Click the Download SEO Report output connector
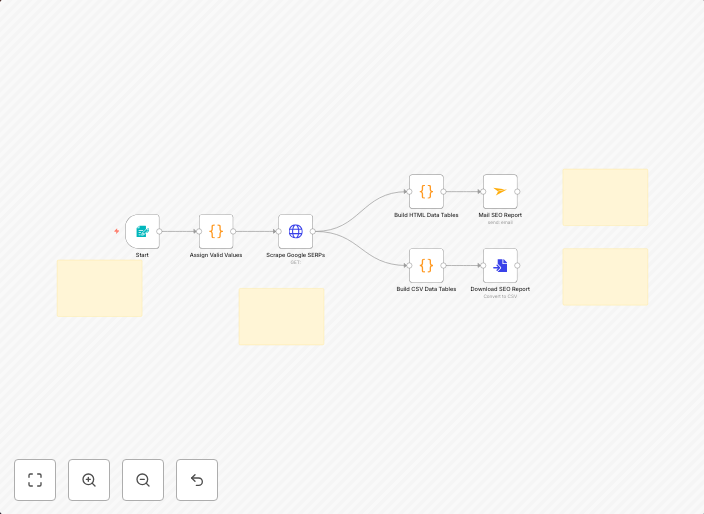Screen dimensions: 704x514 tap(517, 265)
